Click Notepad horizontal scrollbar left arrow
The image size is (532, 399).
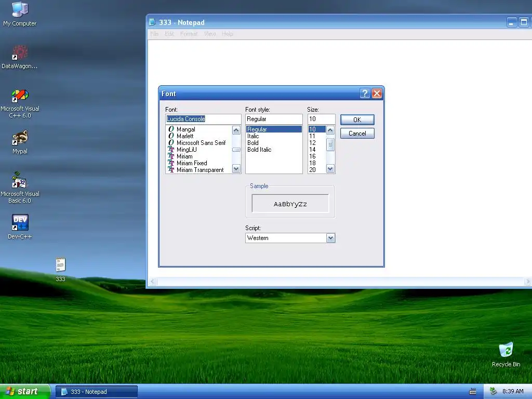click(x=153, y=282)
